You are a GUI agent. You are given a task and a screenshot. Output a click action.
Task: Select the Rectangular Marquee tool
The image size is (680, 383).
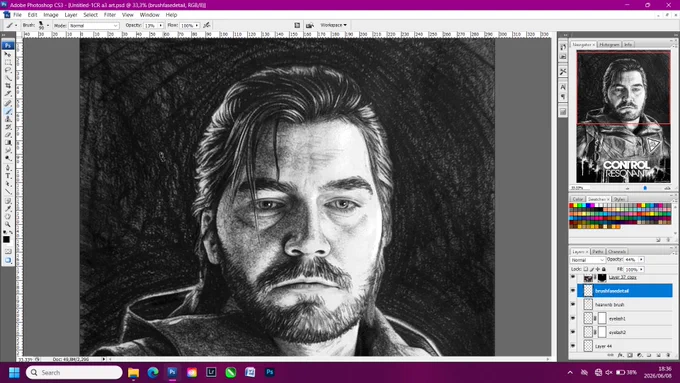pos(8,62)
